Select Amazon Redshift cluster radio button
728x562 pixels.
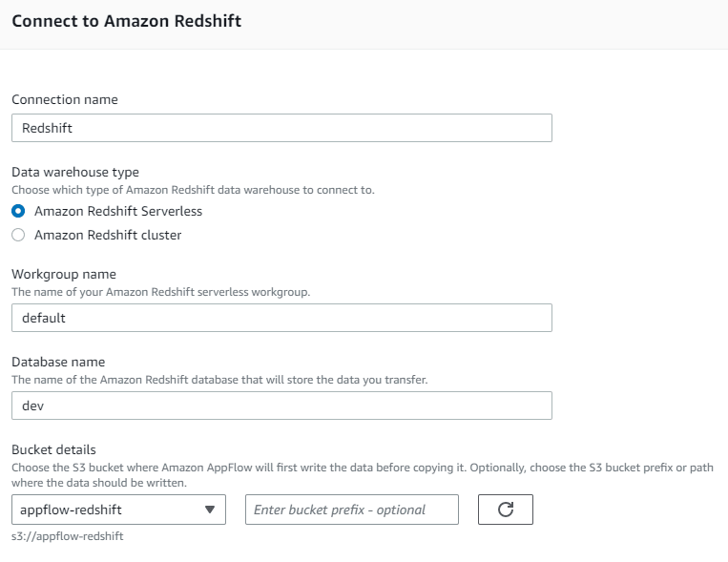coord(18,235)
